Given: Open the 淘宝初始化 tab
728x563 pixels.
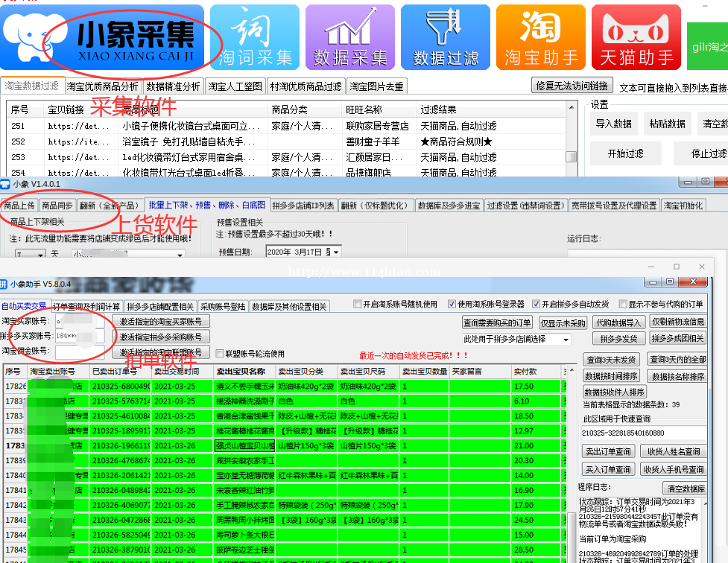Looking at the screenshot, I should 683,205.
